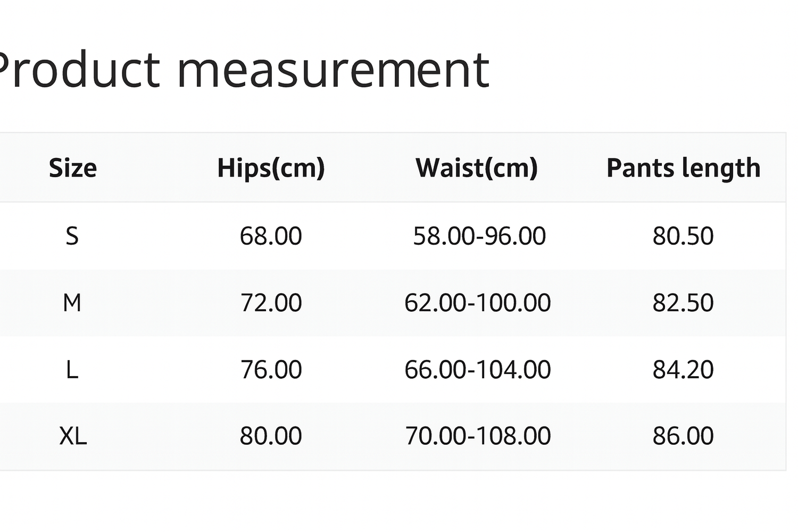This screenshot has width=798, height=532.
Task: Click hips value 76.00
Action: [x=271, y=370]
